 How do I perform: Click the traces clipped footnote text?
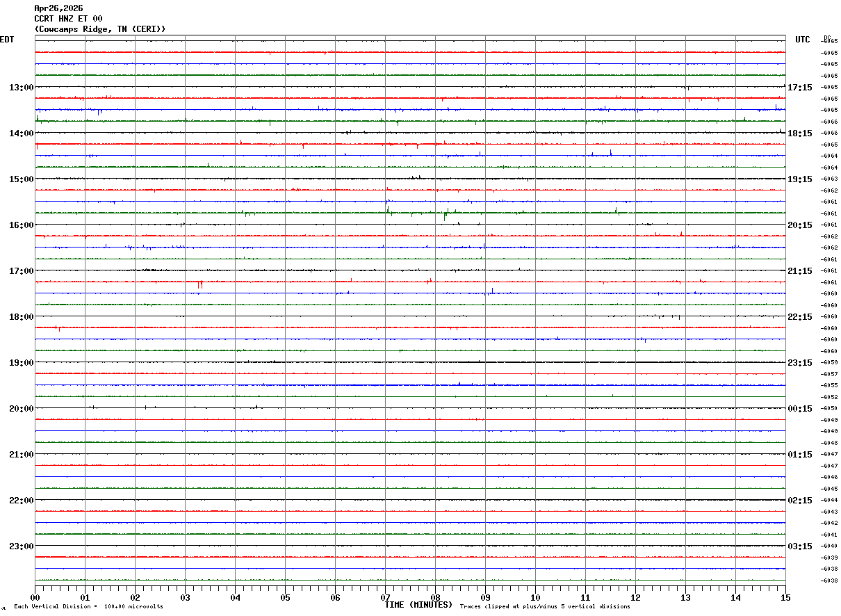click(545, 606)
